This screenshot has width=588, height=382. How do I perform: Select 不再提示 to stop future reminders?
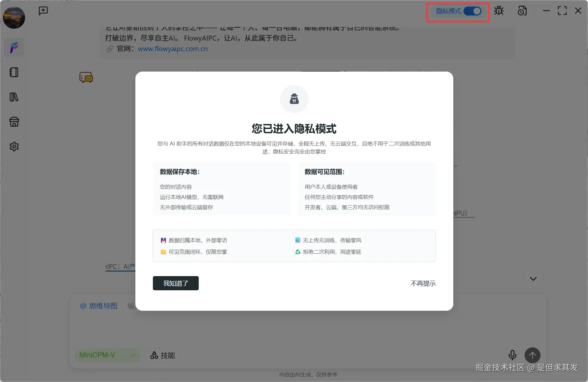(x=423, y=283)
